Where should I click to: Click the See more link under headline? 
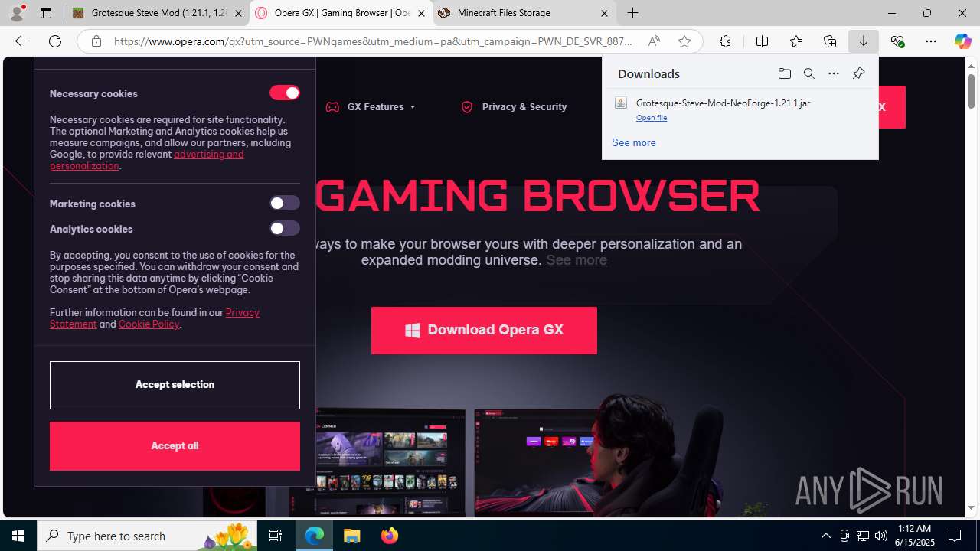point(577,260)
